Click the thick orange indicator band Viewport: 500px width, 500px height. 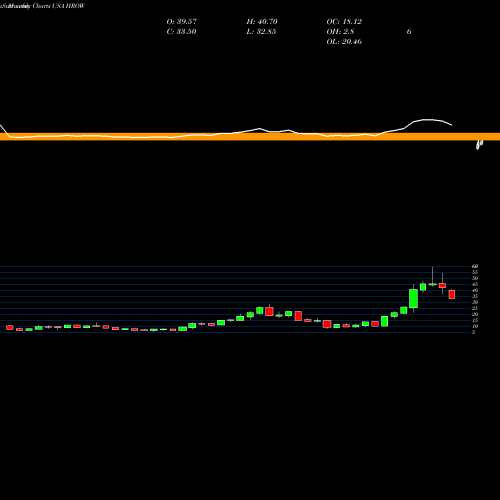point(250,136)
